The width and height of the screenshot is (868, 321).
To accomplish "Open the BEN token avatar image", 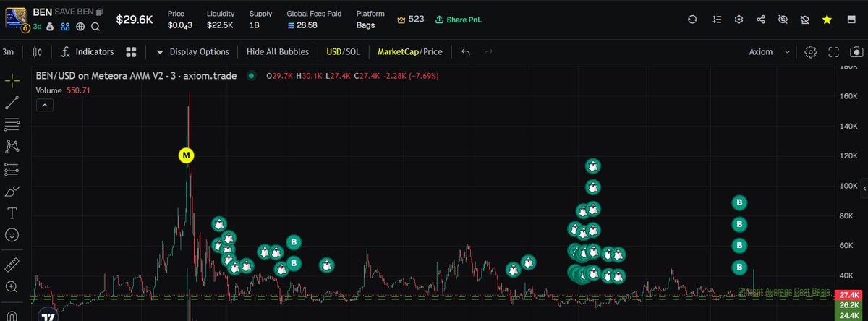I will click(16, 20).
